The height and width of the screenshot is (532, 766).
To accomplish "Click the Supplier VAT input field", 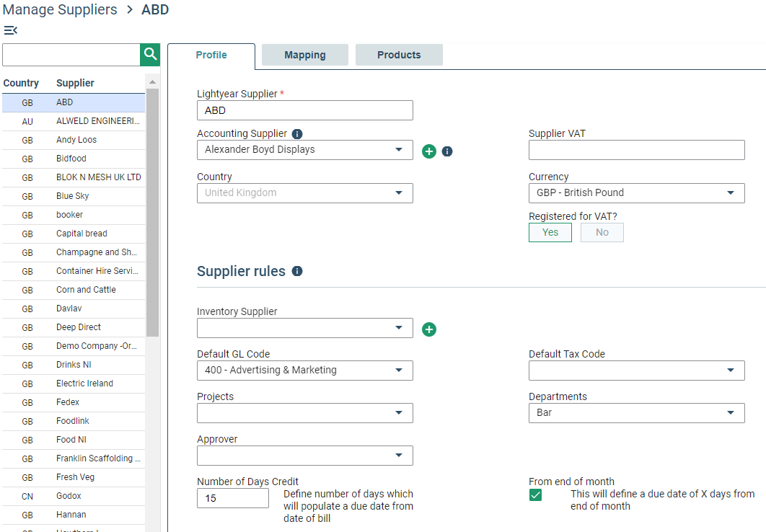I will pyautogui.click(x=636, y=150).
